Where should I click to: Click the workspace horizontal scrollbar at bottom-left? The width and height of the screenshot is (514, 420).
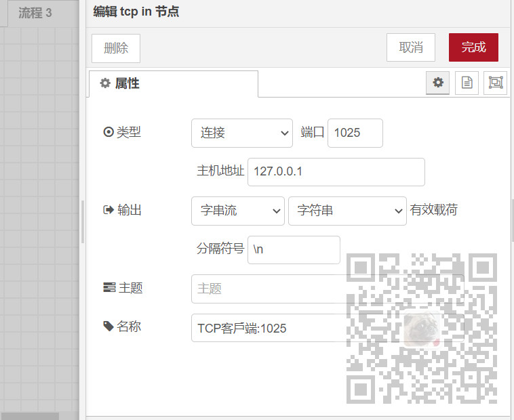coord(30,417)
